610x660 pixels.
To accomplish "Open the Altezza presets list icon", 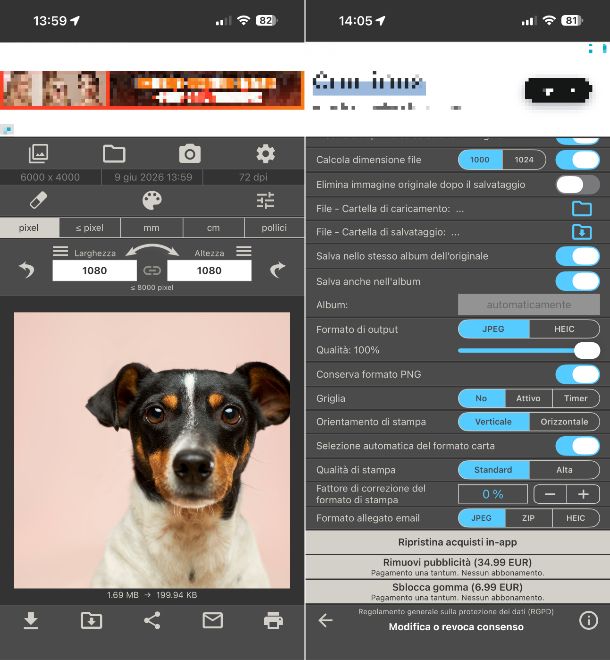I will (x=244, y=251).
